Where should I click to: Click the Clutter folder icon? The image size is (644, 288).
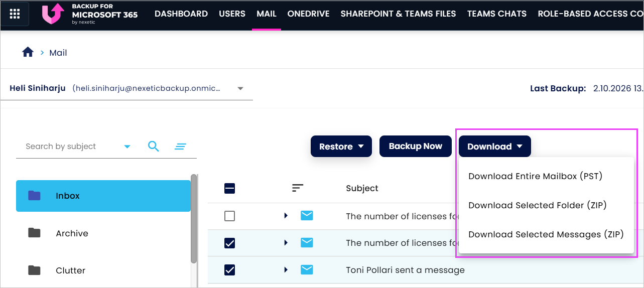(34, 270)
